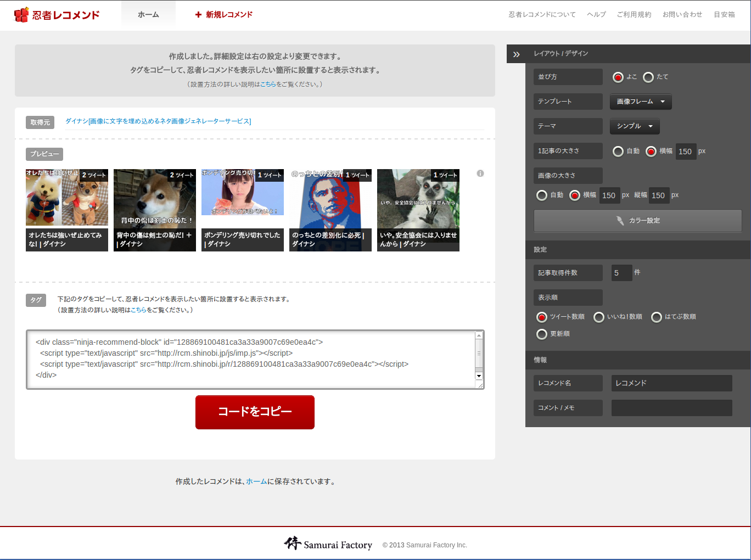Click the 表示順 label
The width and height of the screenshot is (751, 560).
click(568, 298)
